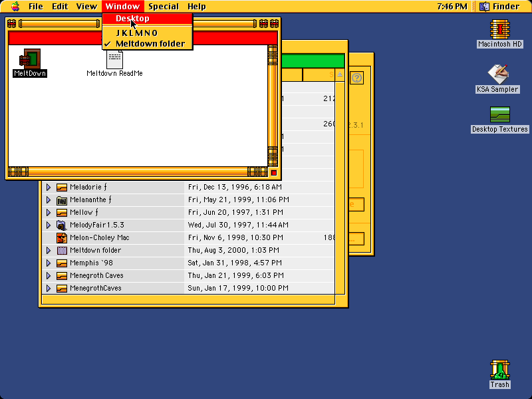The width and height of the screenshot is (532, 399).
Task: Click the date Sat, Jan 31, 1998, 4:57 PM
Action: coord(235,263)
